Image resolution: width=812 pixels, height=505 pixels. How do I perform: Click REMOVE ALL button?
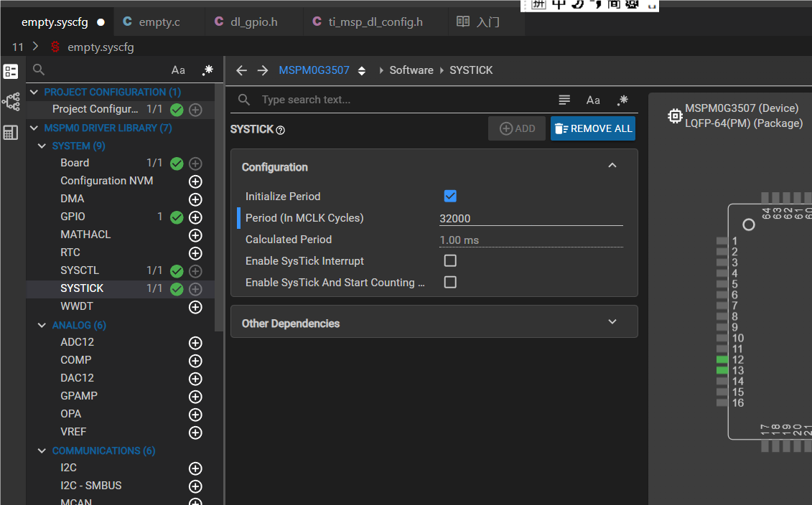(x=593, y=128)
